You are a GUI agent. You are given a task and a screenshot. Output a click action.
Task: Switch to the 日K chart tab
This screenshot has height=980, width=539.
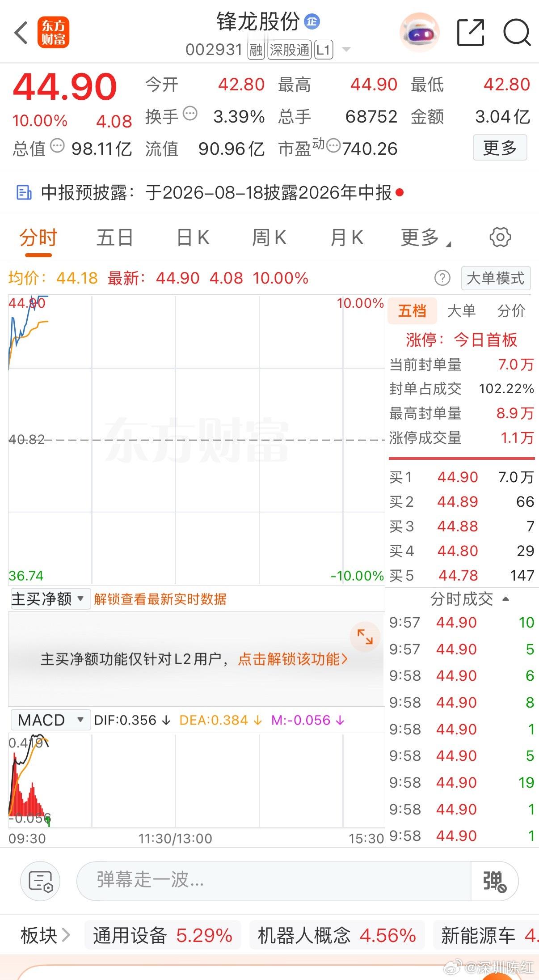pyautogui.click(x=193, y=238)
